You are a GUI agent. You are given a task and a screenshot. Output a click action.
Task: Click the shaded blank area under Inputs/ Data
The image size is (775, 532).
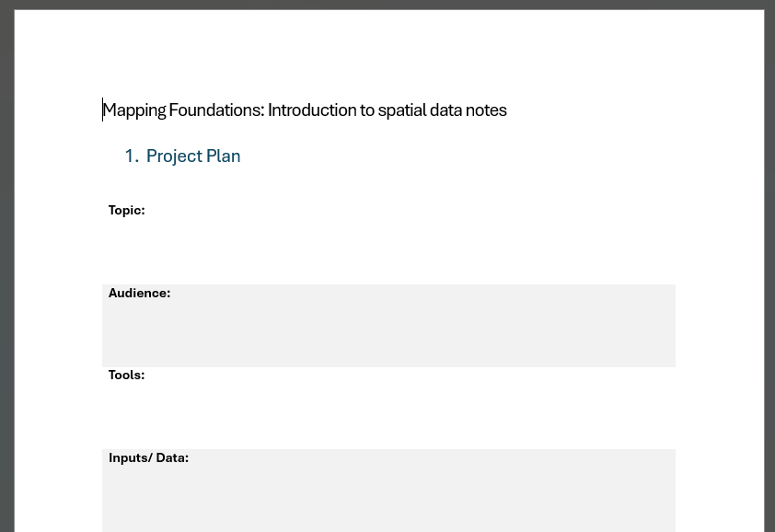[387, 497]
